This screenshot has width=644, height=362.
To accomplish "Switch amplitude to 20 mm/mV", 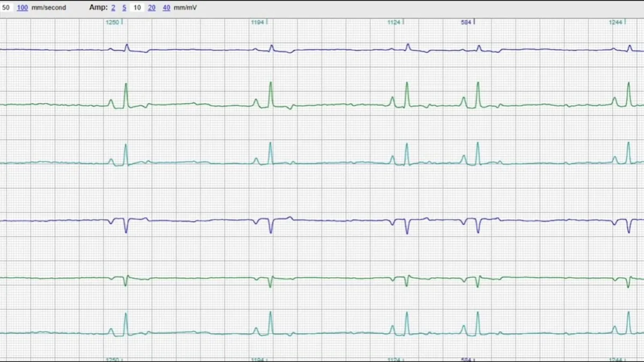I will point(152,8).
